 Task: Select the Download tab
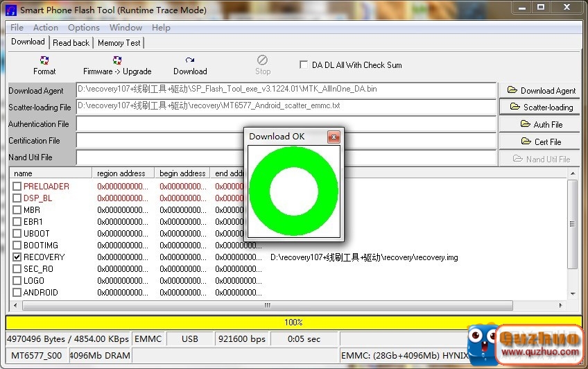(x=28, y=42)
